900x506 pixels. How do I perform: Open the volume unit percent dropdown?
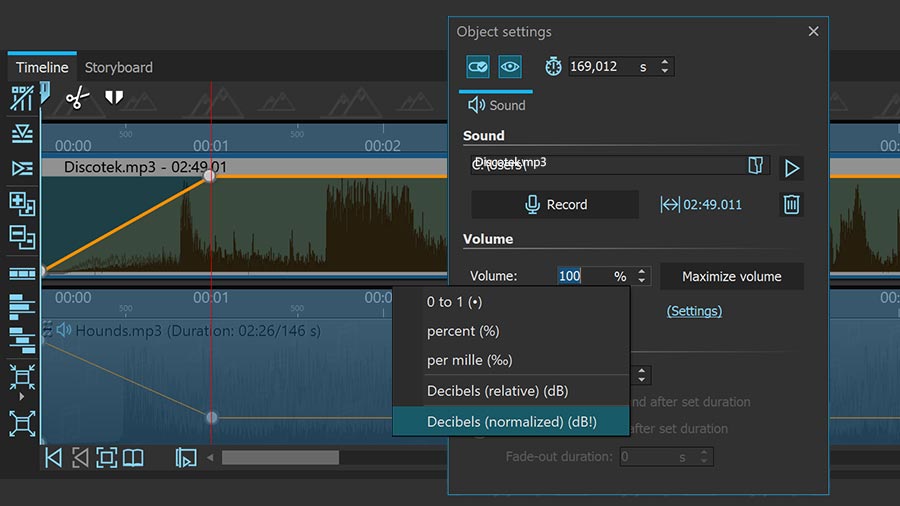[x=620, y=276]
